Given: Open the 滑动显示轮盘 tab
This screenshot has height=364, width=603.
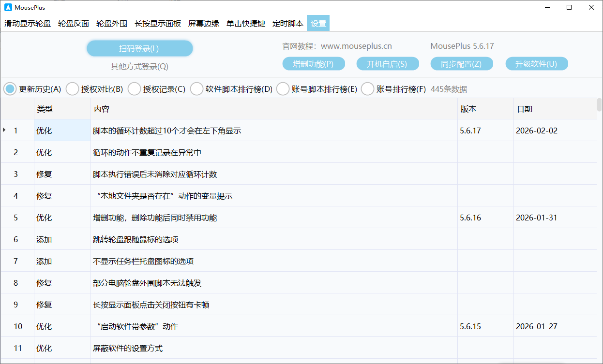Looking at the screenshot, I should click(x=28, y=23).
